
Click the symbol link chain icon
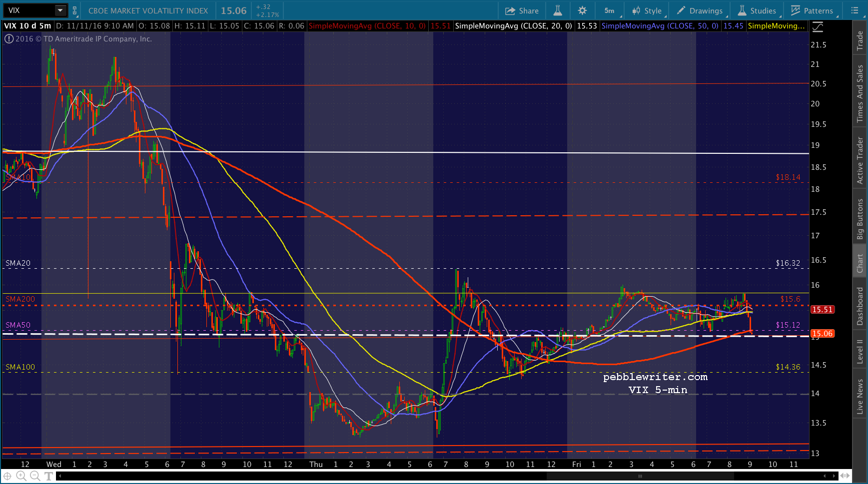coord(75,10)
